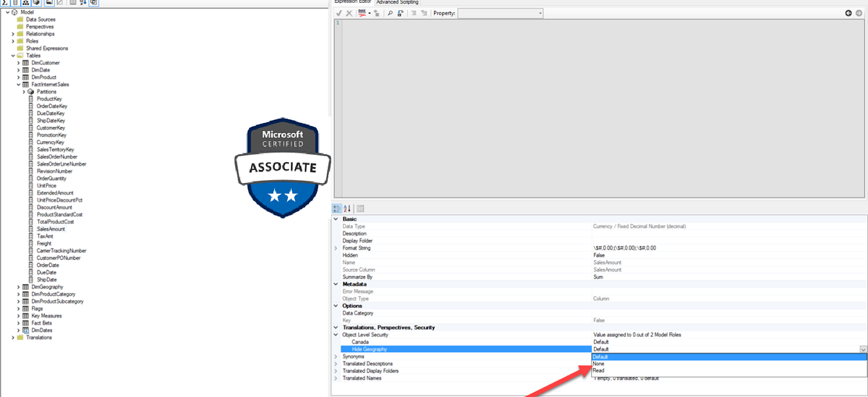Choose None in the security dropdown list
This screenshot has height=397, width=868.
point(729,364)
